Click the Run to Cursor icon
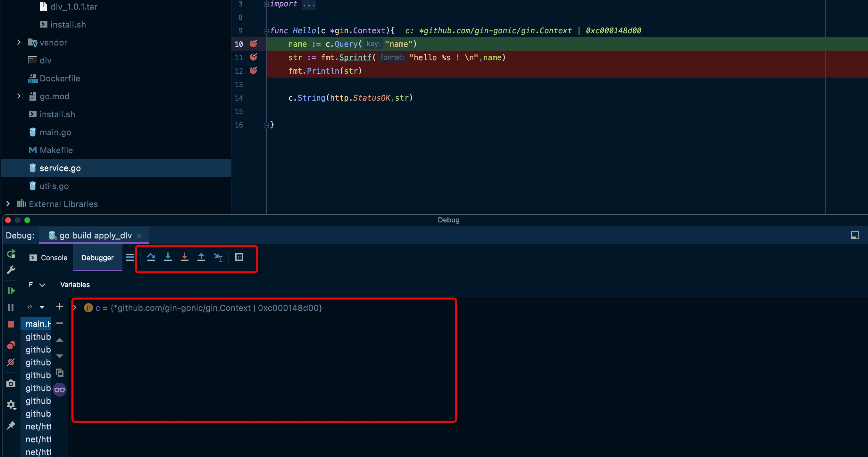 point(218,257)
